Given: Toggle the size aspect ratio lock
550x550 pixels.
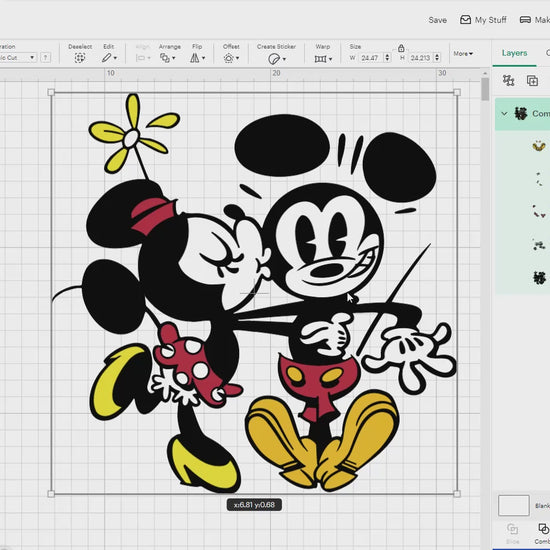Looking at the screenshot, I should click(401, 48).
